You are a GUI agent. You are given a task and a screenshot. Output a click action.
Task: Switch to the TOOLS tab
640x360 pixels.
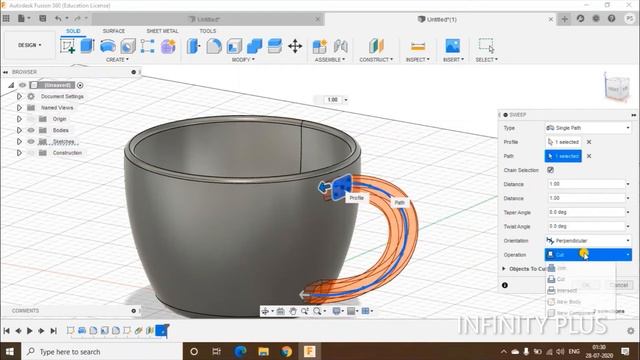pos(207,31)
